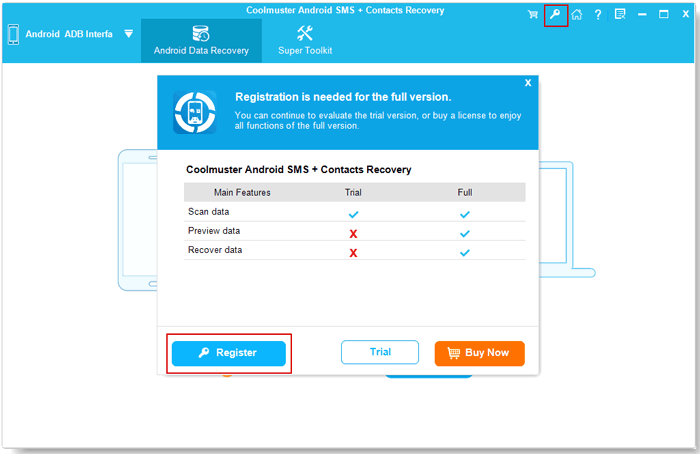
Task: Click the Trial checkmark for Scan data
Action: tap(354, 215)
